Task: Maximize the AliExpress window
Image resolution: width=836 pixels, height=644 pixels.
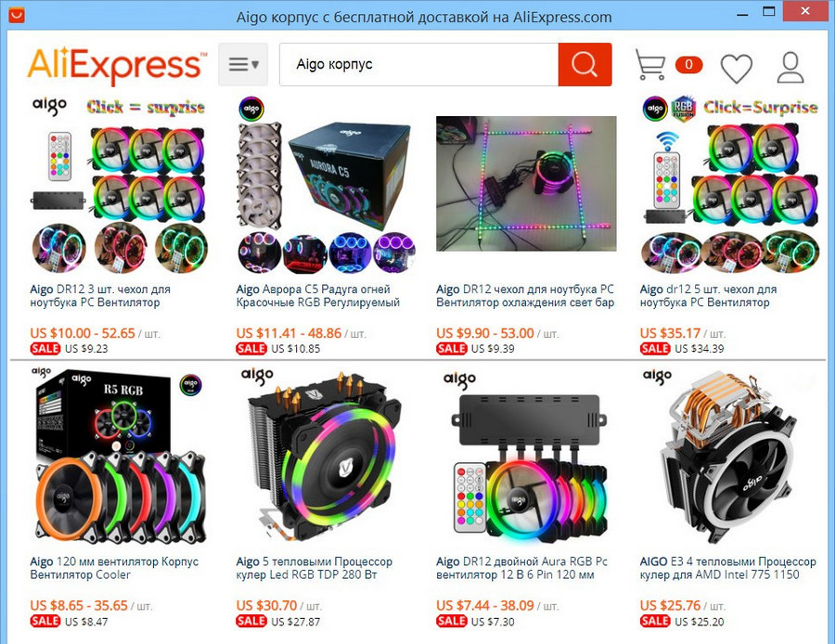Action: [x=768, y=11]
